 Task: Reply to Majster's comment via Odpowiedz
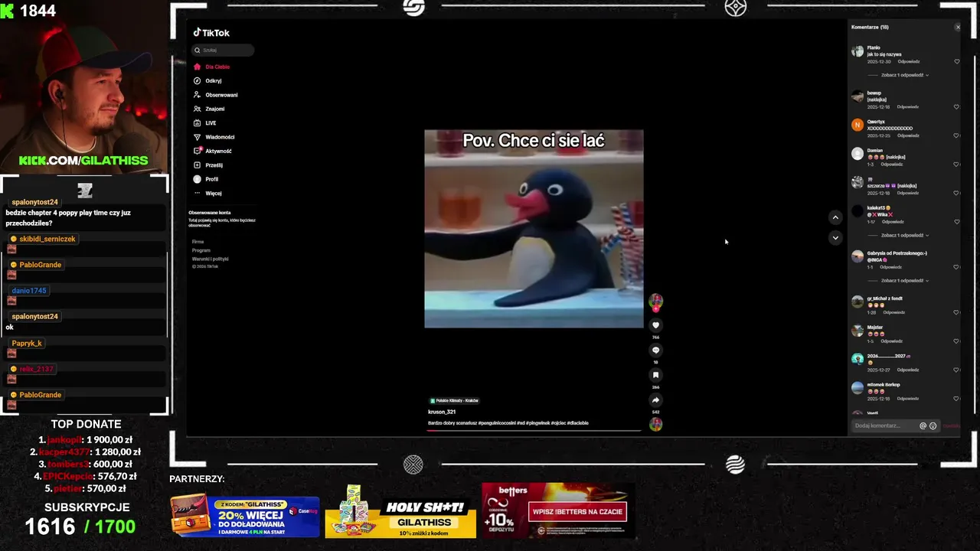pos(891,341)
